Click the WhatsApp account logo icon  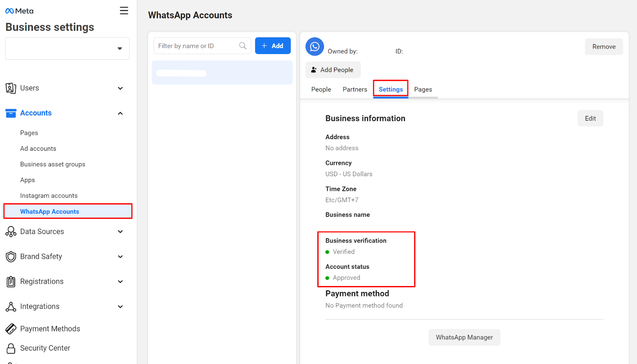click(x=315, y=47)
